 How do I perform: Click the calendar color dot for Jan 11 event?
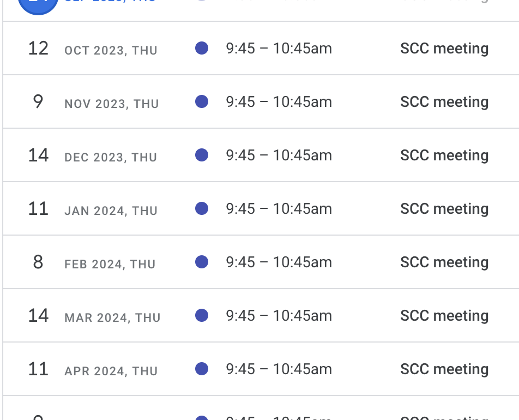click(202, 208)
